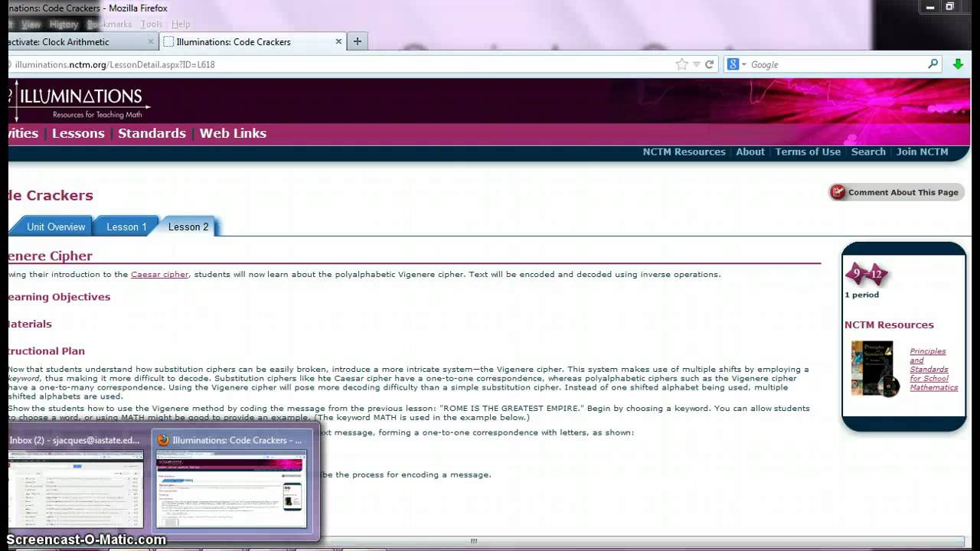Reload the page using the refresh arrow
This screenshot has width=980, height=551.
(710, 64)
